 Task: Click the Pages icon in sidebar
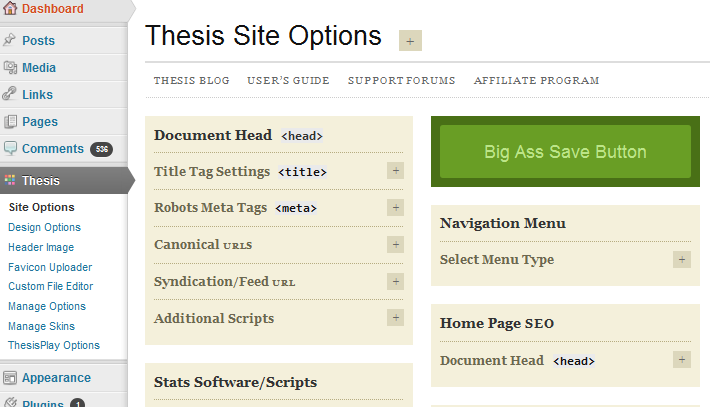pos(10,121)
